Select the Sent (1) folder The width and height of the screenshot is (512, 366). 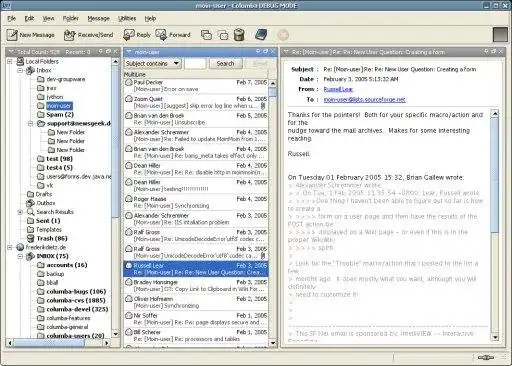click(x=48, y=221)
